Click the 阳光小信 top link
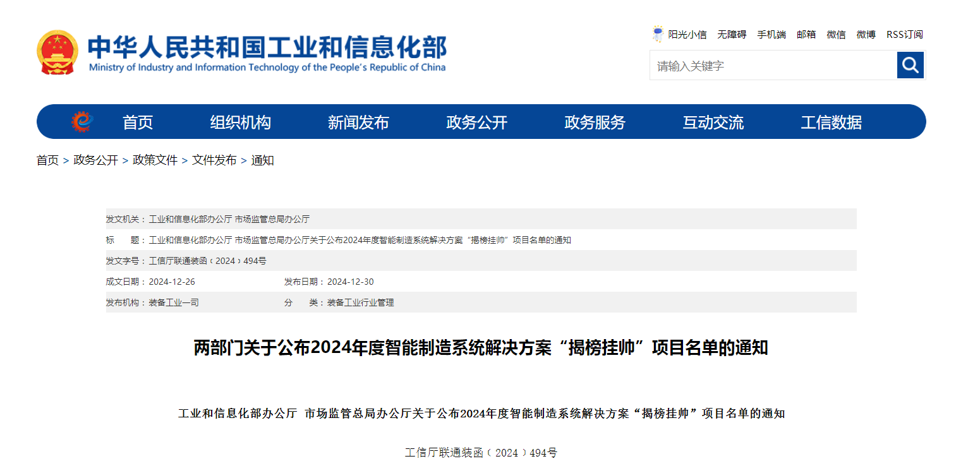This screenshot has height=466, width=980. [687, 35]
